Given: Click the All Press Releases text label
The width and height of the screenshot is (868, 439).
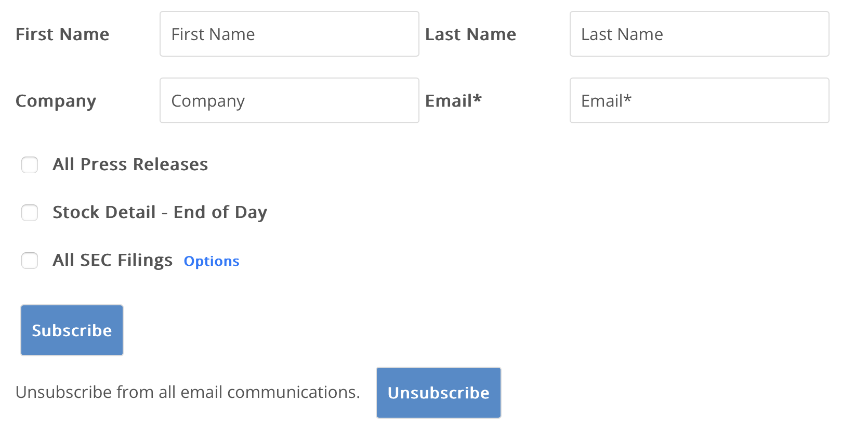Looking at the screenshot, I should click(x=130, y=164).
